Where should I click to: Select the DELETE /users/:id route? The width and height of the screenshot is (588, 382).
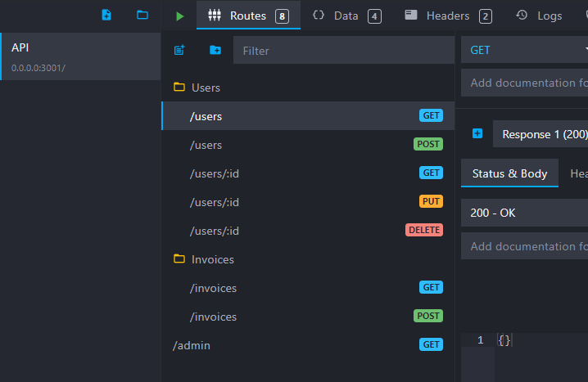(307, 231)
